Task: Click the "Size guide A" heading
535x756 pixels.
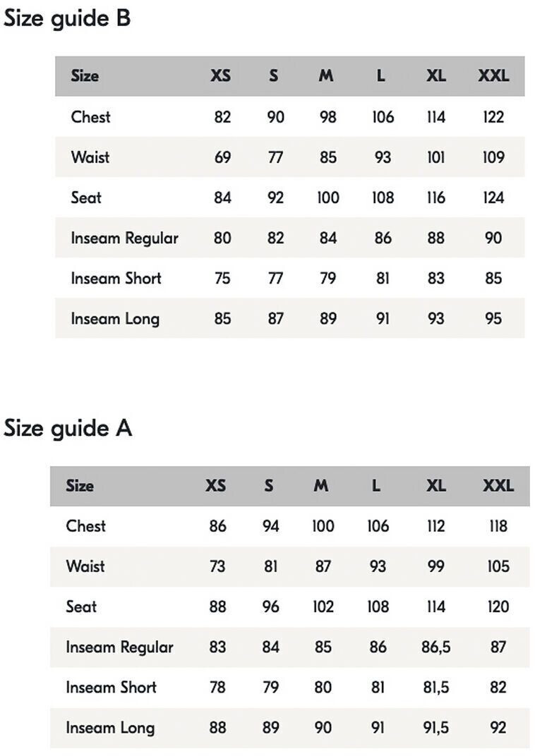Action: (68, 428)
